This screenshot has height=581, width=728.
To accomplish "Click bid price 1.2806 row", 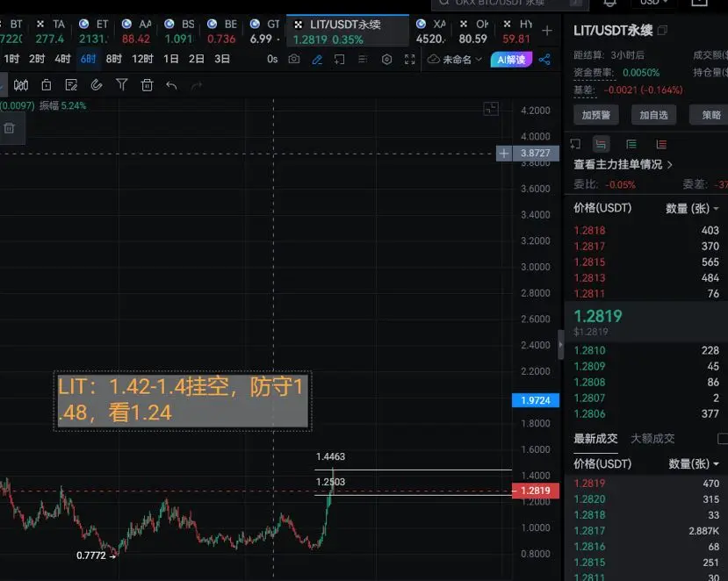I will point(645,413).
